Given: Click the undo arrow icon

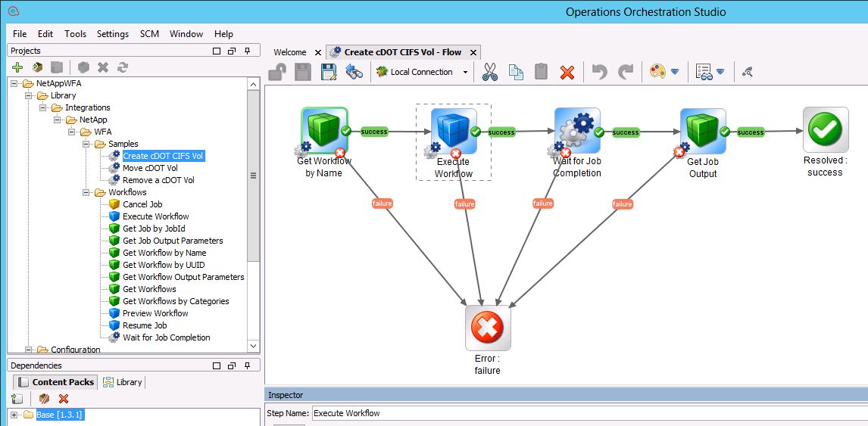Looking at the screenshot, I should [x=600, y=72].
